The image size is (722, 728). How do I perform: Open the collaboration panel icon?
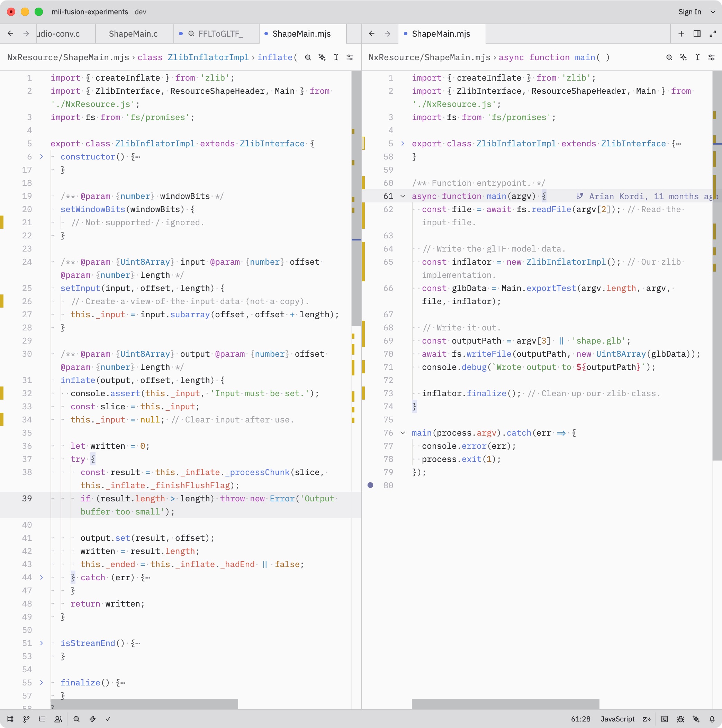click(58, 719)
